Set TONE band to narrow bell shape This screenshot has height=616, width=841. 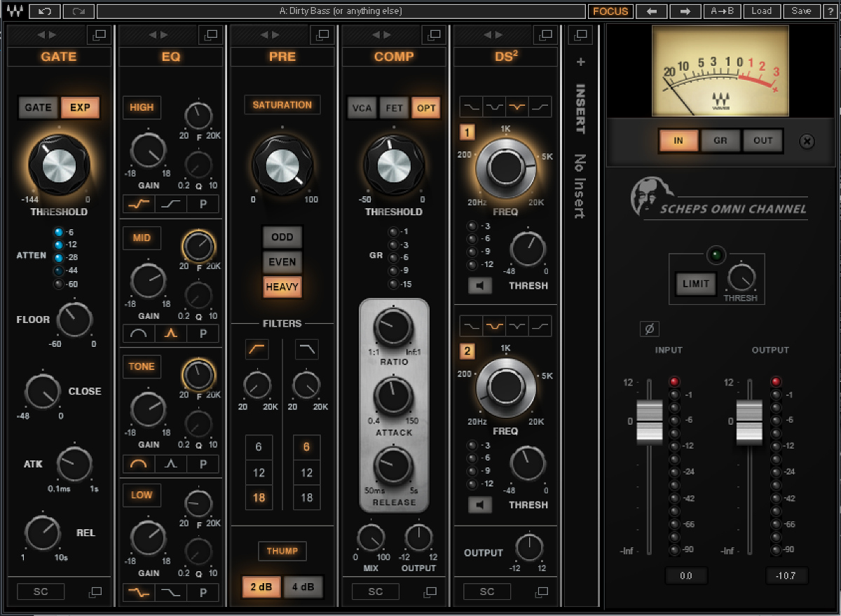tap(171, 463)
